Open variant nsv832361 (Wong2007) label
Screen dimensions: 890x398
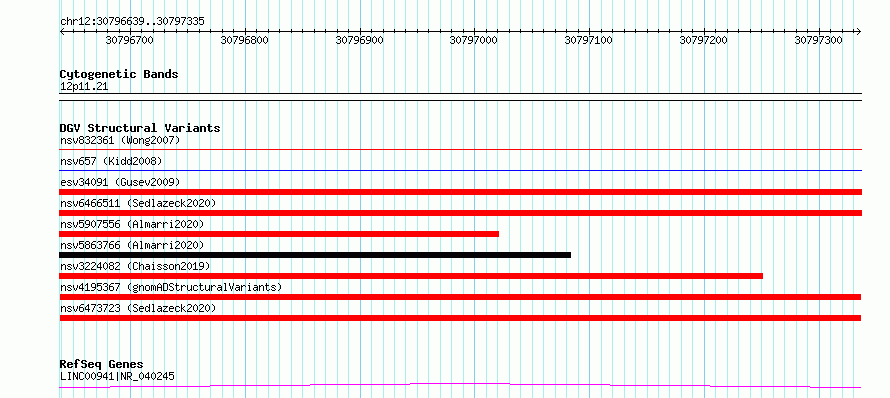[120, 140]
